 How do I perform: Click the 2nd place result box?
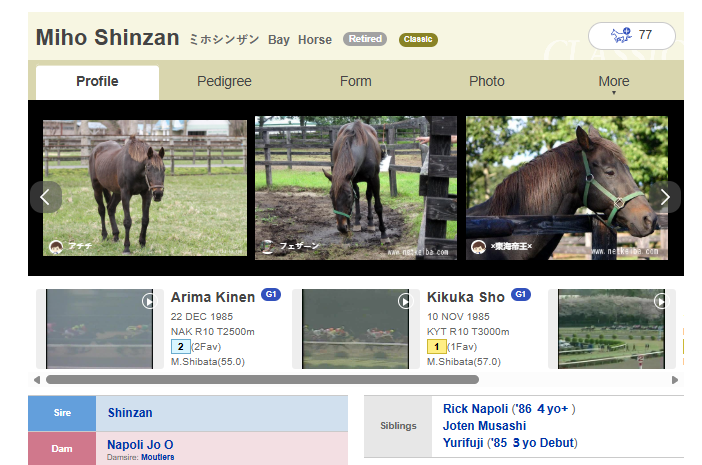(x=181, y=346)
